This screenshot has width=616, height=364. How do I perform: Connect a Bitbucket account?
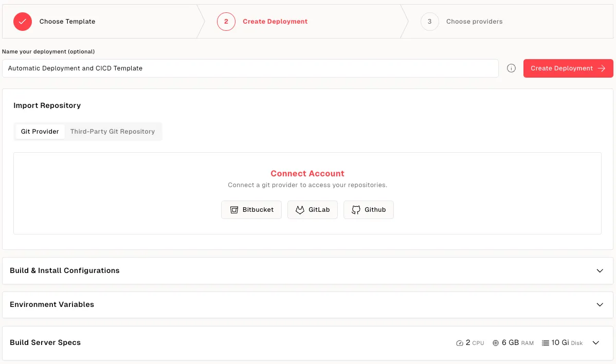[251, 210]
